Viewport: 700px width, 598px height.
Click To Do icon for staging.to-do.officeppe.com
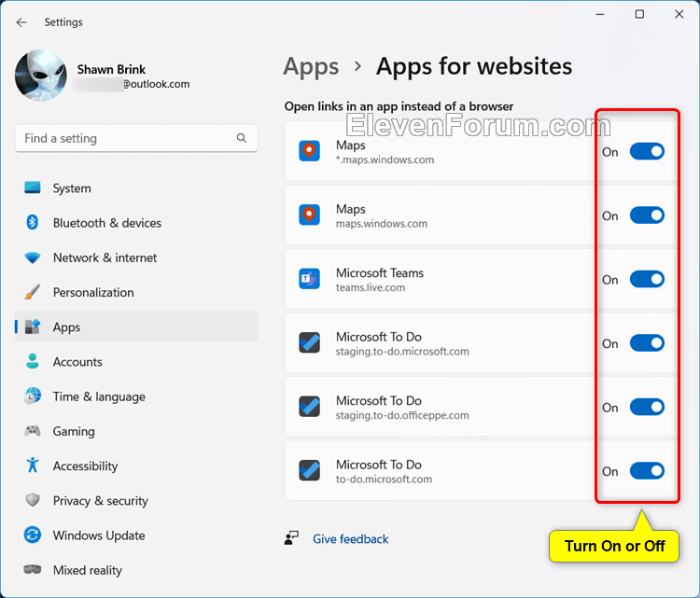click(309, 407)
